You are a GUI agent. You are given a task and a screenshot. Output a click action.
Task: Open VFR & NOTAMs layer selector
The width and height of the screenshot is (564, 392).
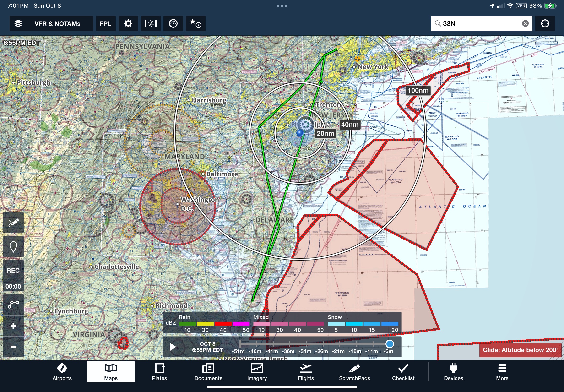pos(51,24)
